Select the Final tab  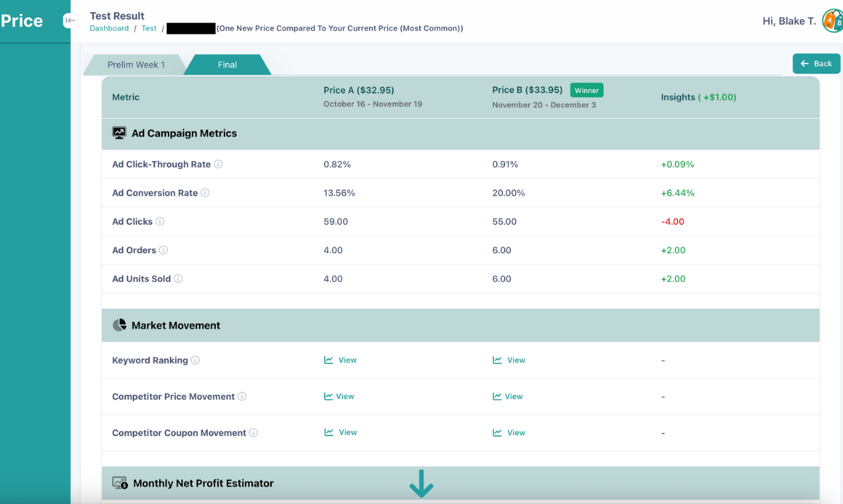227,64
